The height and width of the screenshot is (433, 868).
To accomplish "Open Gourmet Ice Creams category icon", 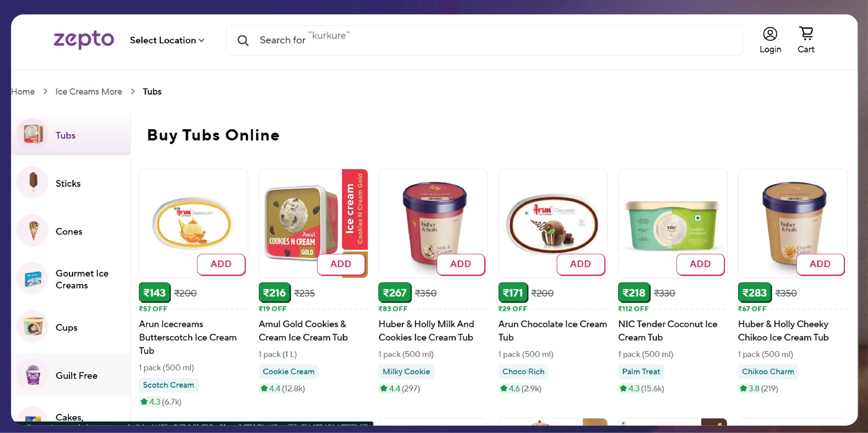I will point(33,279).
